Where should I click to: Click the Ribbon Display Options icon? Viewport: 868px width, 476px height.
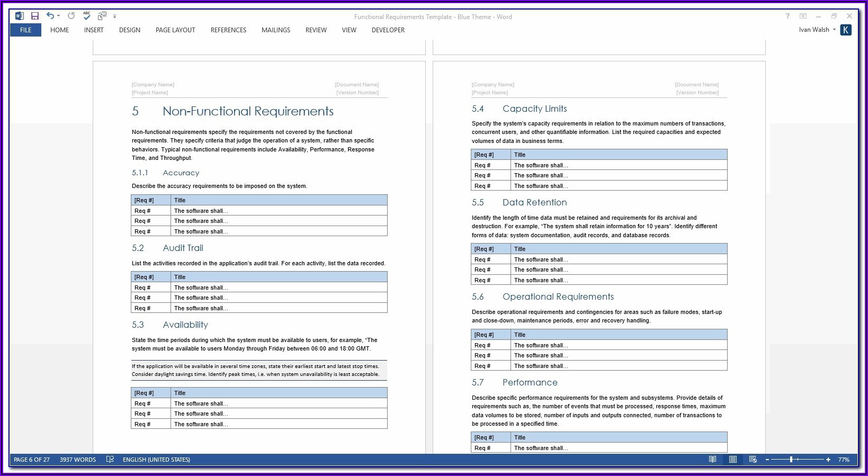pos(803,16)
